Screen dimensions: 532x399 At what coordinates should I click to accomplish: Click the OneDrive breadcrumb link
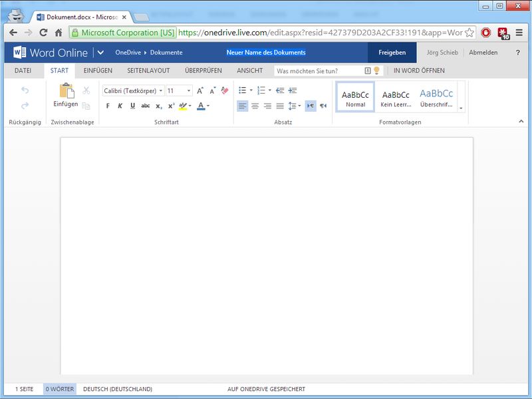[x=128, y=53]
